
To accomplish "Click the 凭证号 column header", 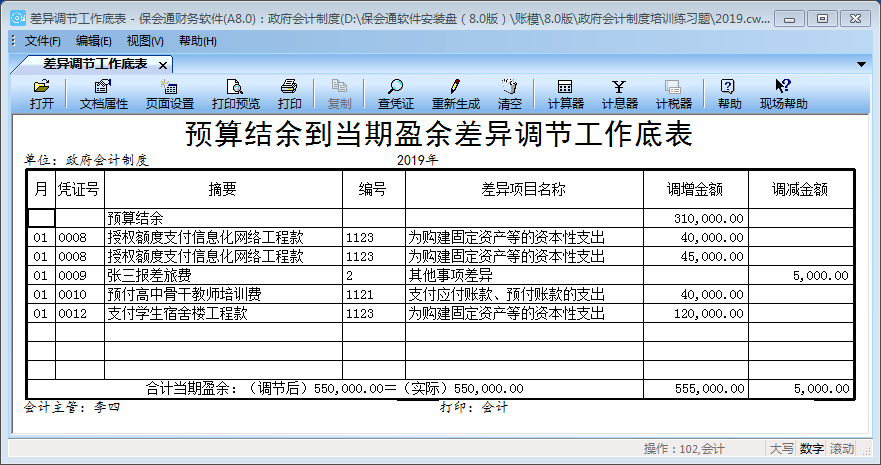I will point(79,189).
